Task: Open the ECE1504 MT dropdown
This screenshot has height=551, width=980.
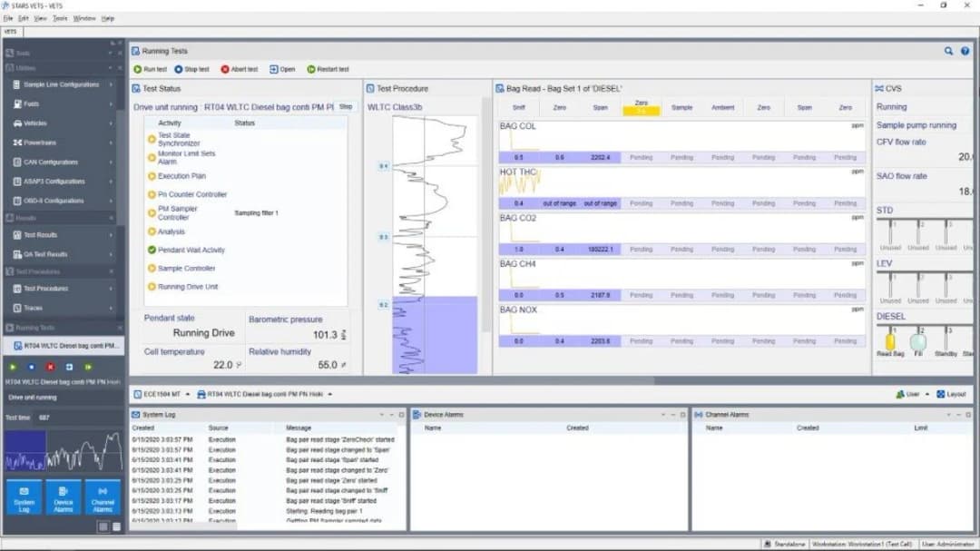Action: click(162, 395)
